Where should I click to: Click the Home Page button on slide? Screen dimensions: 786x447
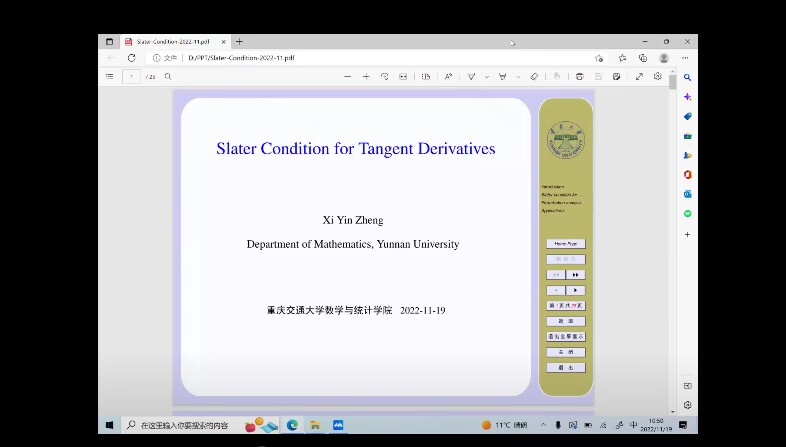coord(565,243)
